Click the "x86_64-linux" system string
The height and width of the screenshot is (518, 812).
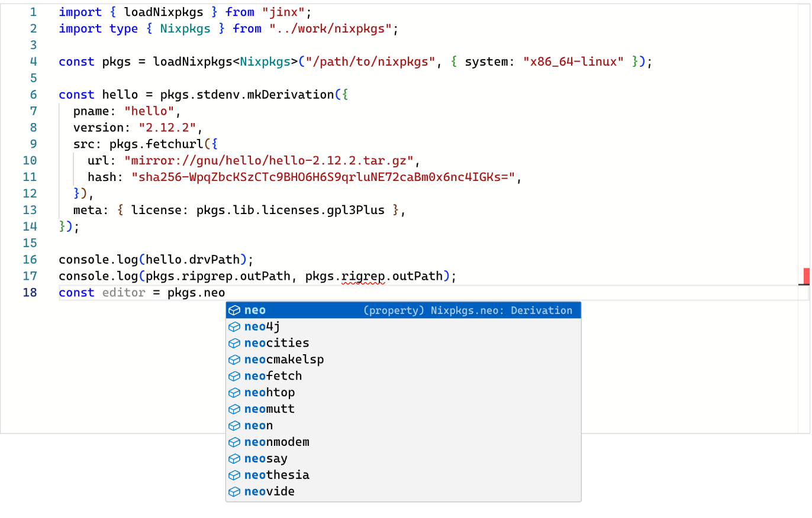click(x=573, y=61)
